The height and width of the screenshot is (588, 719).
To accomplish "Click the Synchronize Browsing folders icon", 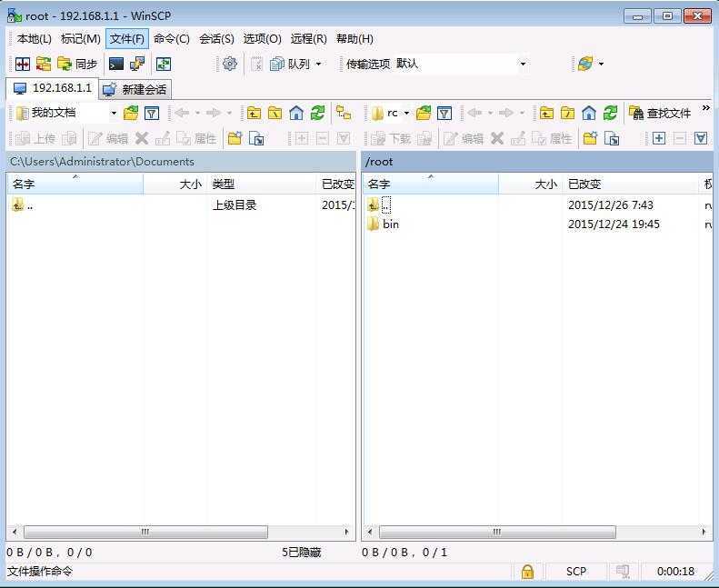I will click(43, 64).
